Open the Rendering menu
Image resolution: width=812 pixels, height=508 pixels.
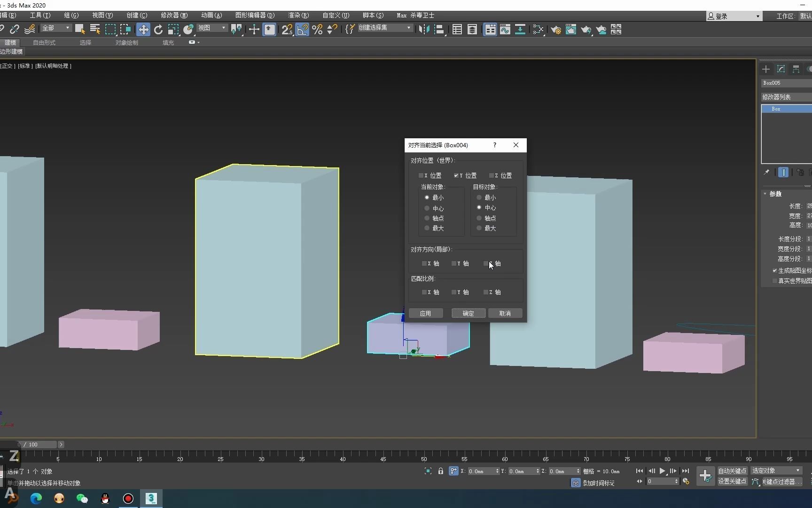(x=298, y=16)
